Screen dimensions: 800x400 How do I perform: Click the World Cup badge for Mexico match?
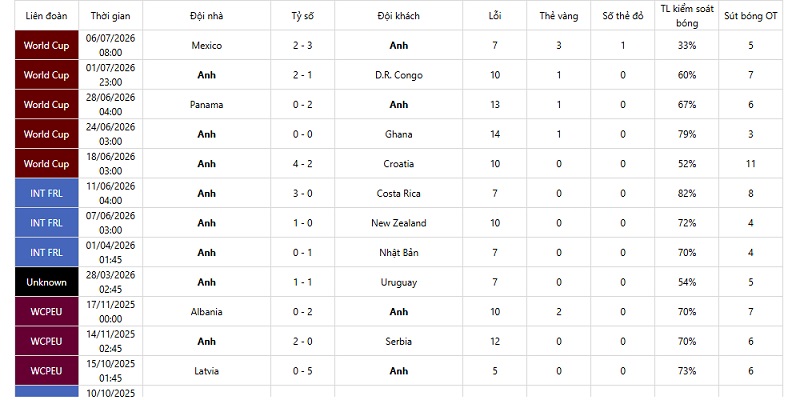click(x=46, y=45)
